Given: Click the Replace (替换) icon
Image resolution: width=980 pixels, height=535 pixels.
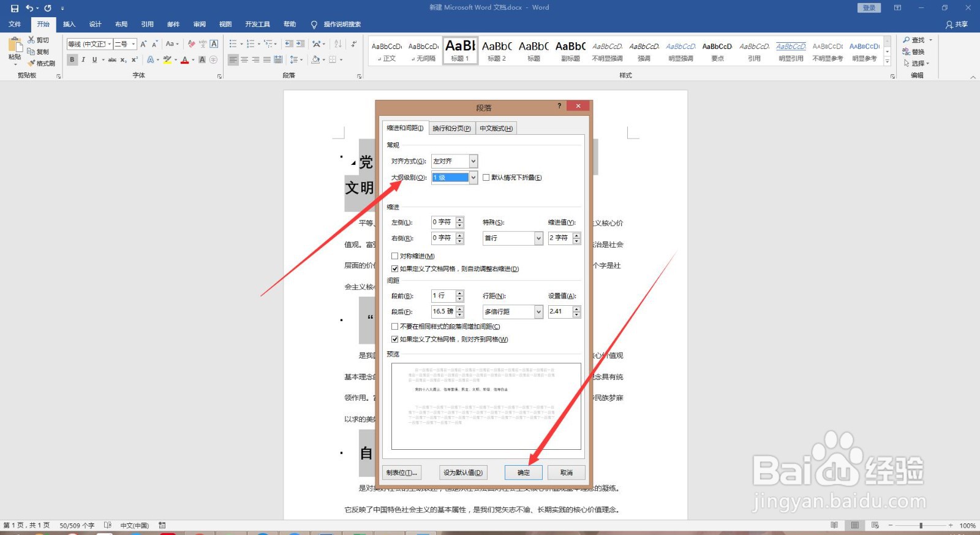Looking at the screenshot, I should pos(907,51).
